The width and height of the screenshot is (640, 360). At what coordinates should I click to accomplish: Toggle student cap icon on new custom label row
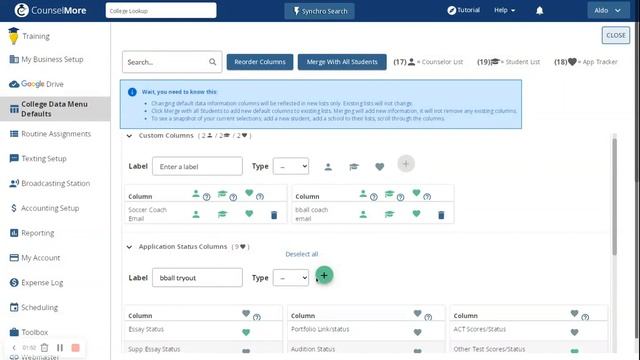354,167
